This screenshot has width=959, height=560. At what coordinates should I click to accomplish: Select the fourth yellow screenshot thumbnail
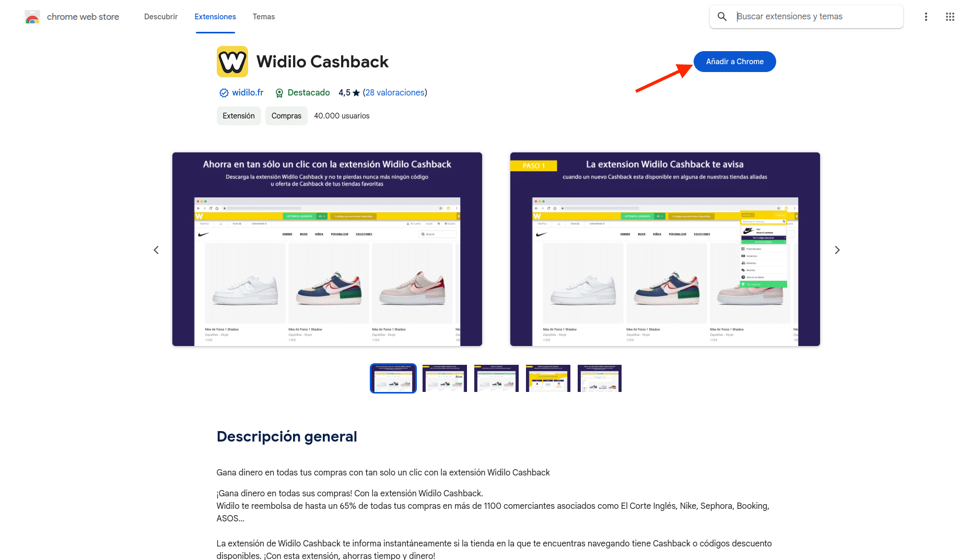[x=548, y=378]
